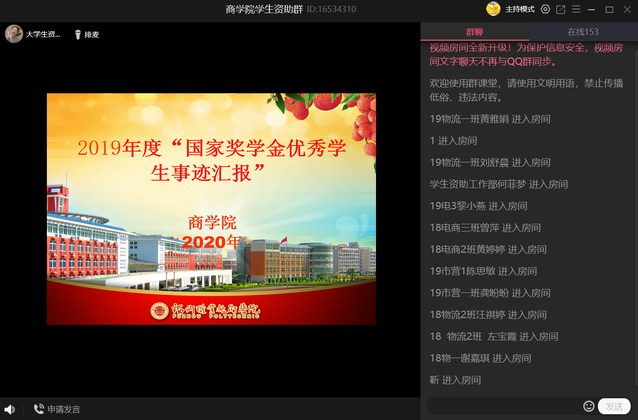The image size is (638, 420).
Task: Click the 申请发言 phone icon
Action: coord(39,409)
